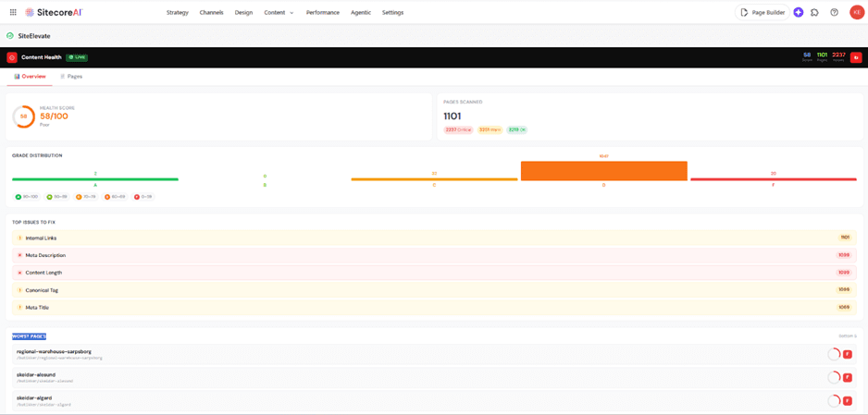Viewport: 868px width, 415px height.
Task: Click the red X icon beside Meta Description
Action: coord(19,255)
